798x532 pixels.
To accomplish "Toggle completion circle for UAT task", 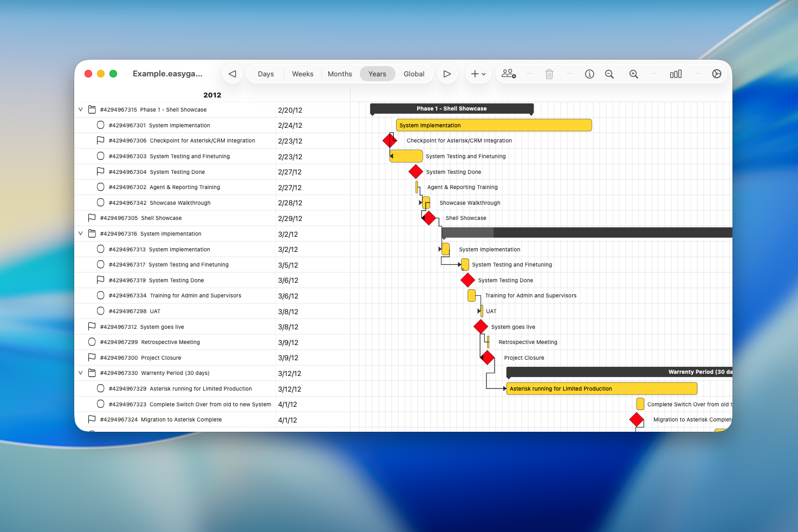I will tap(100, 311).
